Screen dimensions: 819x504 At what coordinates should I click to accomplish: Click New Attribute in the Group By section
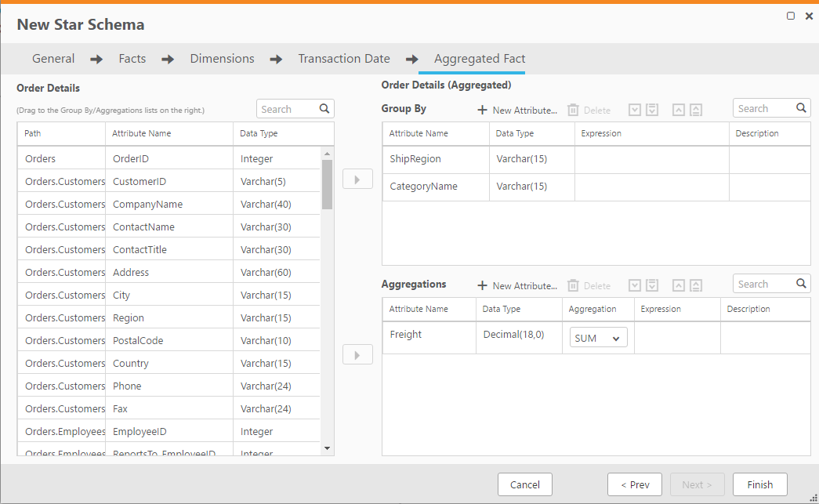pyautogui.click(x=516, y=110)
